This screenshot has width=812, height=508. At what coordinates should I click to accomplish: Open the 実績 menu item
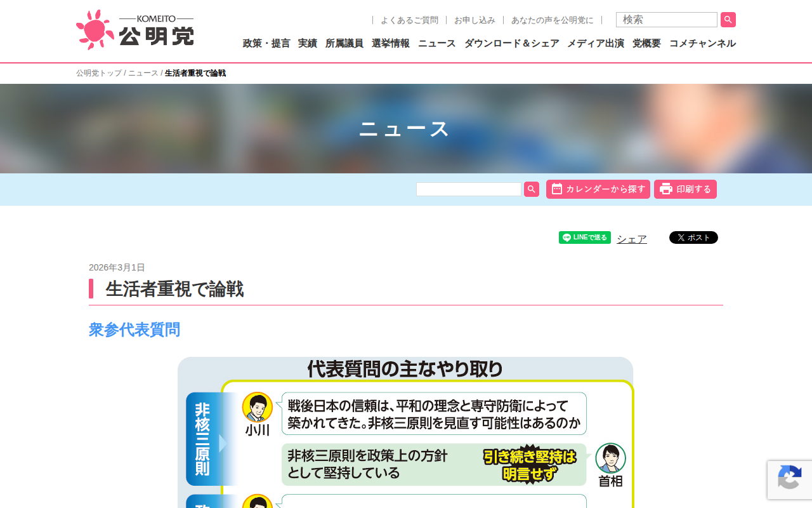(308, 43)
